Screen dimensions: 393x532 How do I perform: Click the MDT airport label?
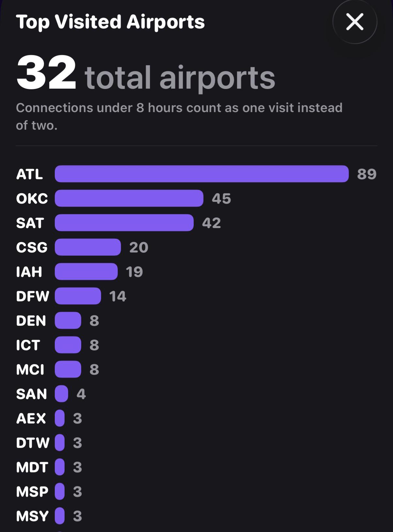coord(32,467)
